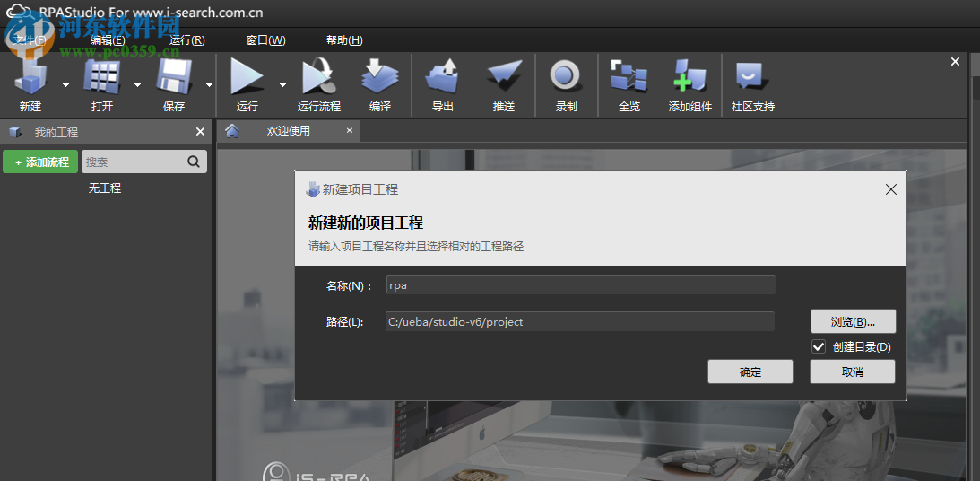Click the 保存 (Save) floppy icon
This screenshot has height=481, width=980.
174,77
